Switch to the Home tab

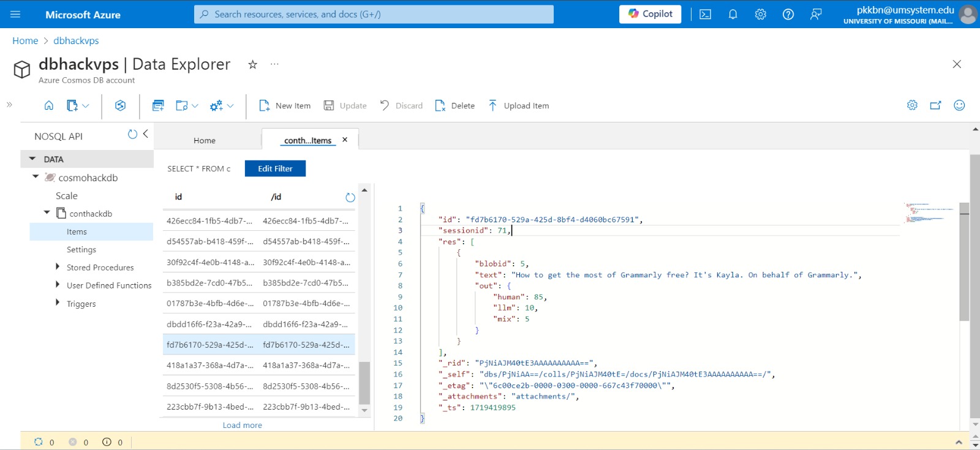(x=205, y=140)
